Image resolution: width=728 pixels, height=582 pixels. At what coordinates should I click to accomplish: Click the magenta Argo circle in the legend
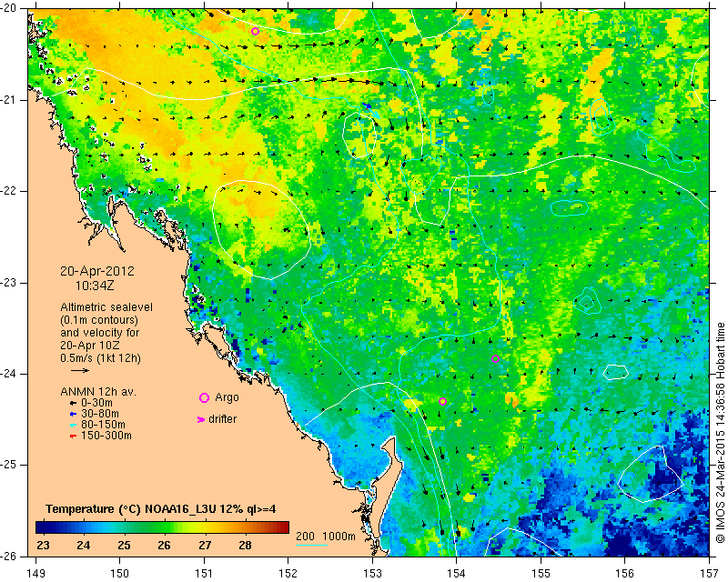coord(204,397)
